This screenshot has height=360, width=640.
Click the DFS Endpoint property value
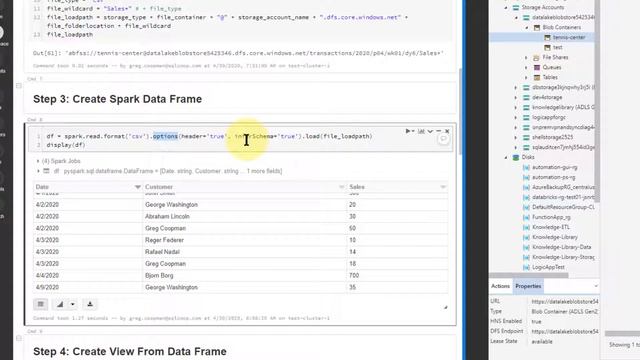pos(565,331)
